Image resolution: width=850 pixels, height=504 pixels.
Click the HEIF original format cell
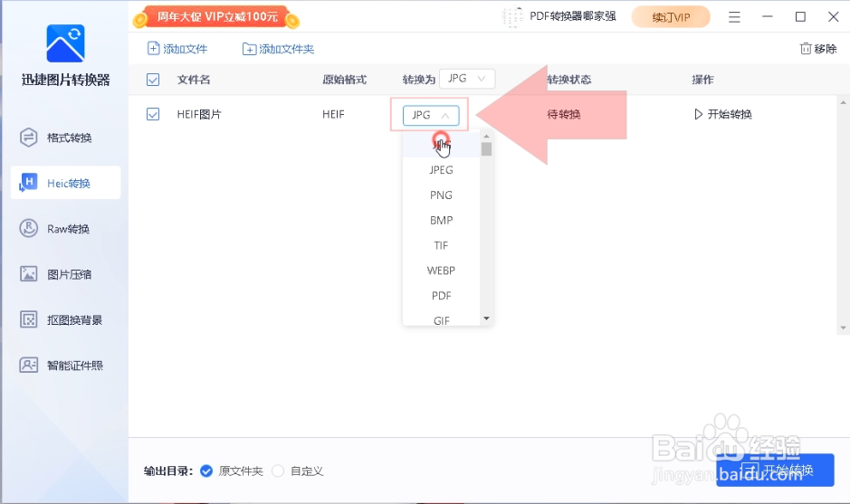tap(333, 114)
